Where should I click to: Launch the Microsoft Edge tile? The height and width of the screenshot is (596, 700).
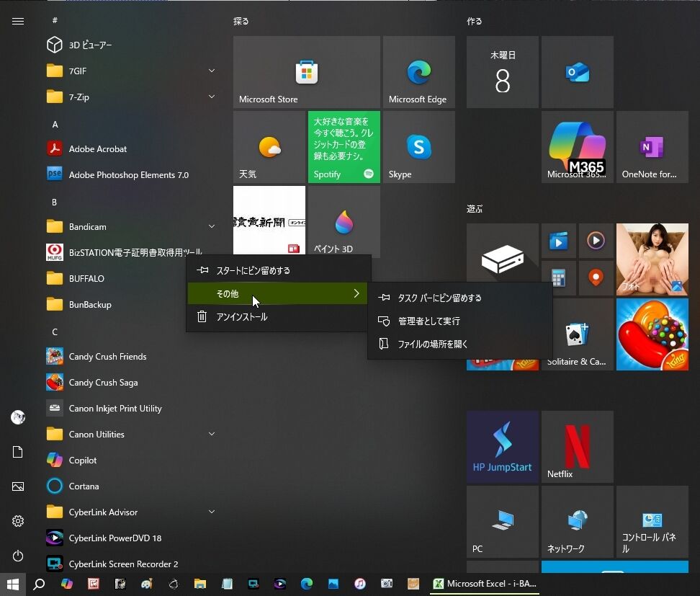(418, 72)
